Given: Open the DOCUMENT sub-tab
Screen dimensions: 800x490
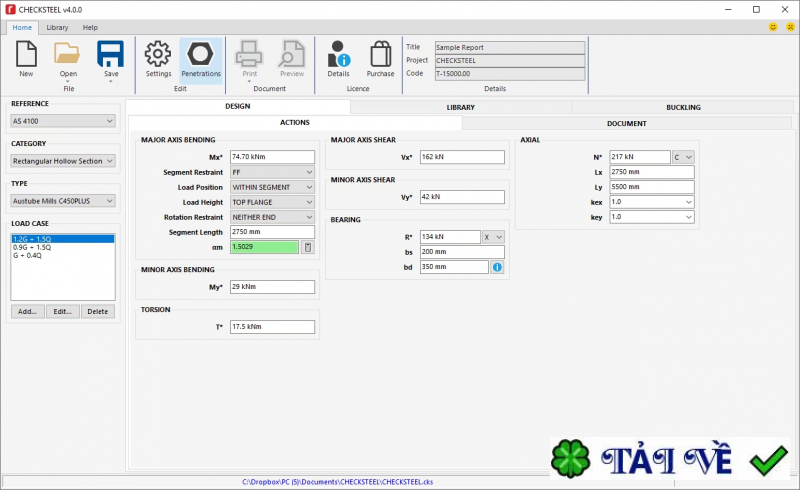Looking at the screenshot, I should pos(627,123).
